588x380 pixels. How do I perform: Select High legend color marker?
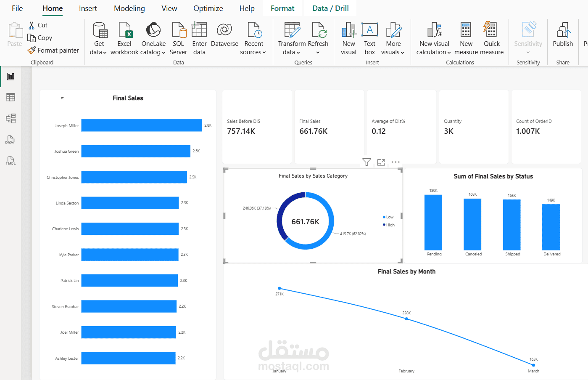[384, 225]
